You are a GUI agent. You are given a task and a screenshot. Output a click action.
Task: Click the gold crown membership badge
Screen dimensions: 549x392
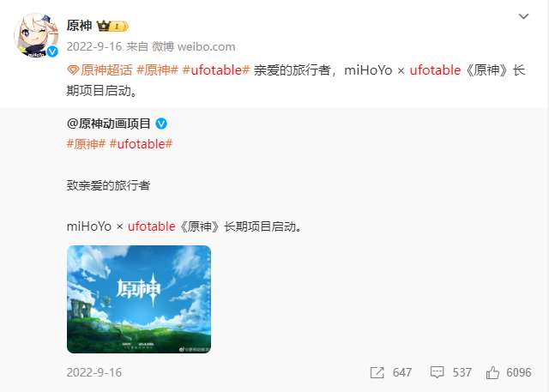(112, 26)
